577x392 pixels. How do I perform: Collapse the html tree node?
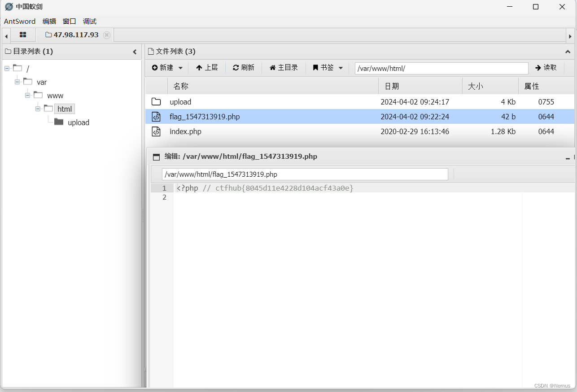pyautogui.click(x=38, y=109)
